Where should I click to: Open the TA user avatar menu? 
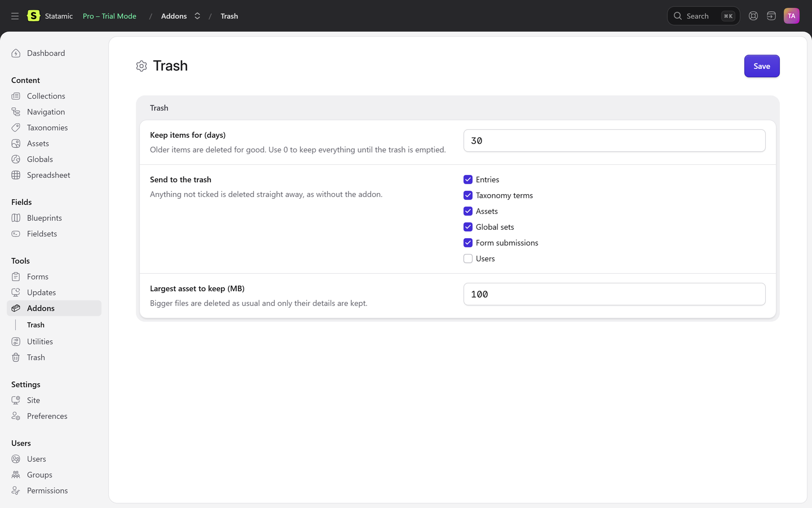pyautogui.click(x=792, y=16)
